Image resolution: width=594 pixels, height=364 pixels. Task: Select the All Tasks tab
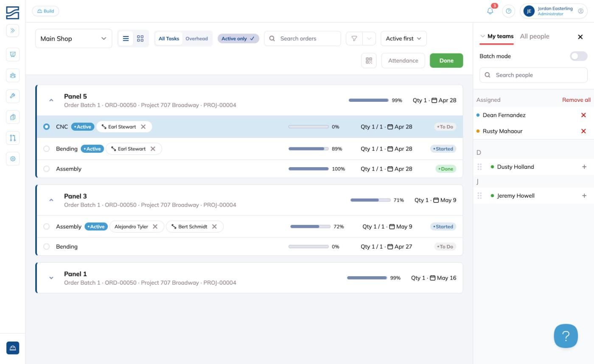169,39
